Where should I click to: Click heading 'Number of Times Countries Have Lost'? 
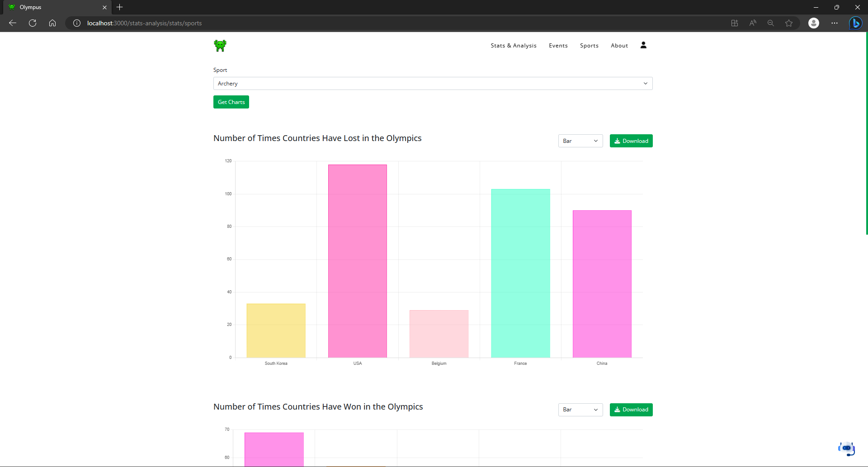click(317, 138)
